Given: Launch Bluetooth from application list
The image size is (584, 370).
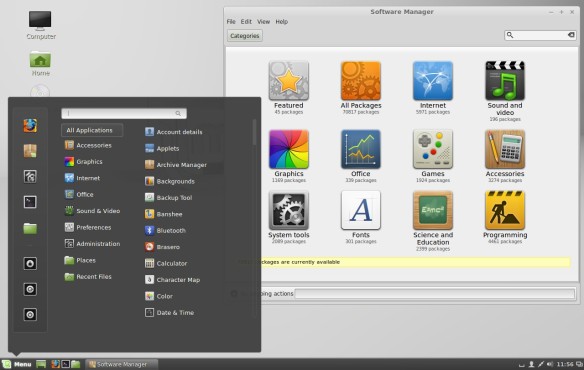Looking at the screenshot, I should pos(165,230).
